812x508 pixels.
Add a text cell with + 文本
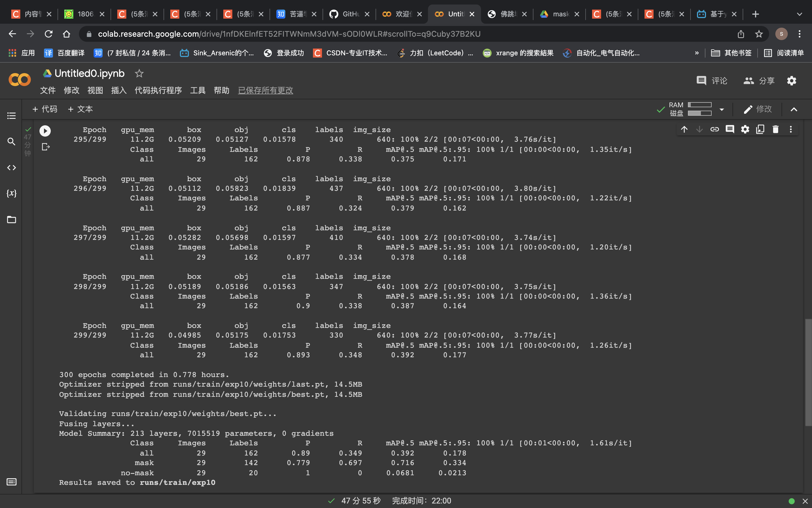[x=80, y=109]
